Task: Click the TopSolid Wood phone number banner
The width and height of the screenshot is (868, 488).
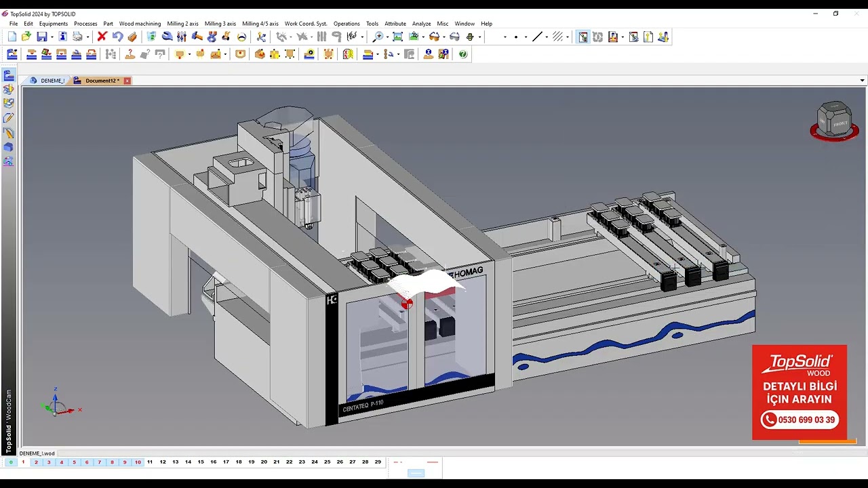Action: [800, 392]
